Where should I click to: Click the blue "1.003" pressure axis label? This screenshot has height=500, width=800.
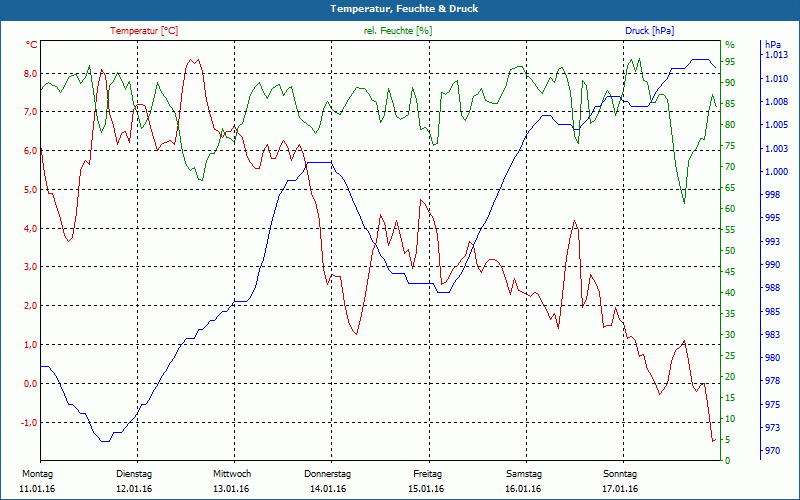pos(776,148)
